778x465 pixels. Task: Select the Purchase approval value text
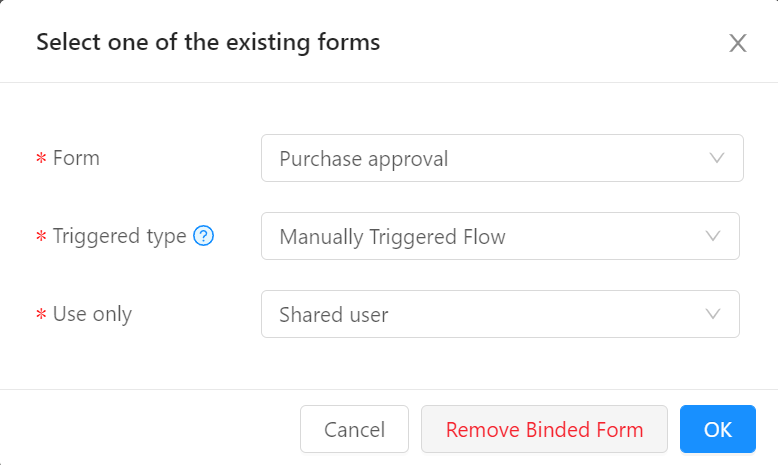click(364, 159)
